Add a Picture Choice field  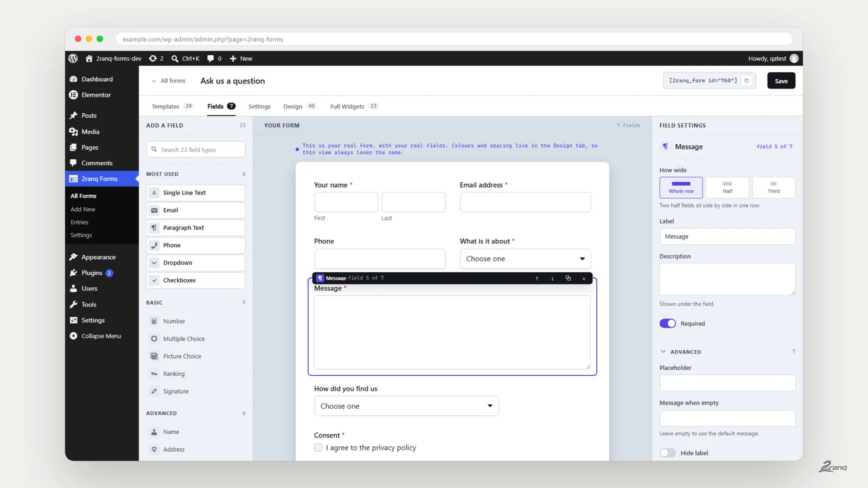196,356
